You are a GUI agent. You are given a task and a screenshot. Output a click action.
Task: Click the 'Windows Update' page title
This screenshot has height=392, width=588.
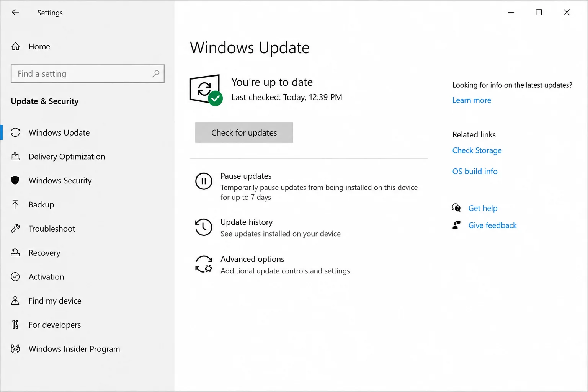click(x=250, y=48)
